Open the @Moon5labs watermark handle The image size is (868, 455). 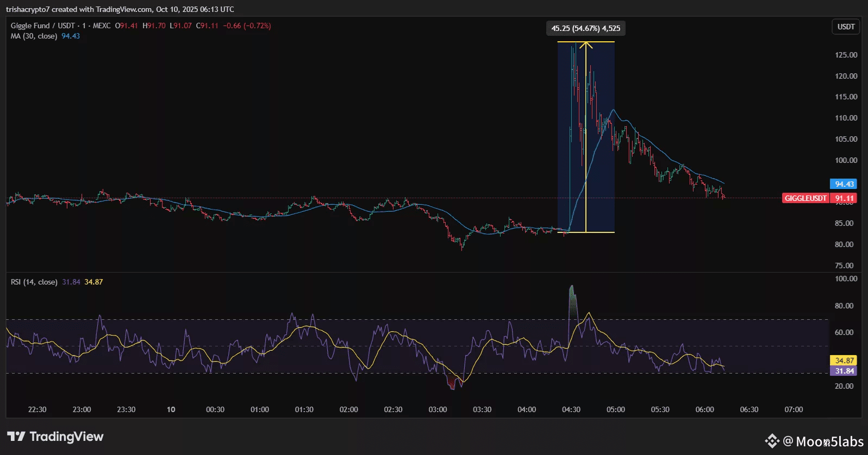(823, 441)
